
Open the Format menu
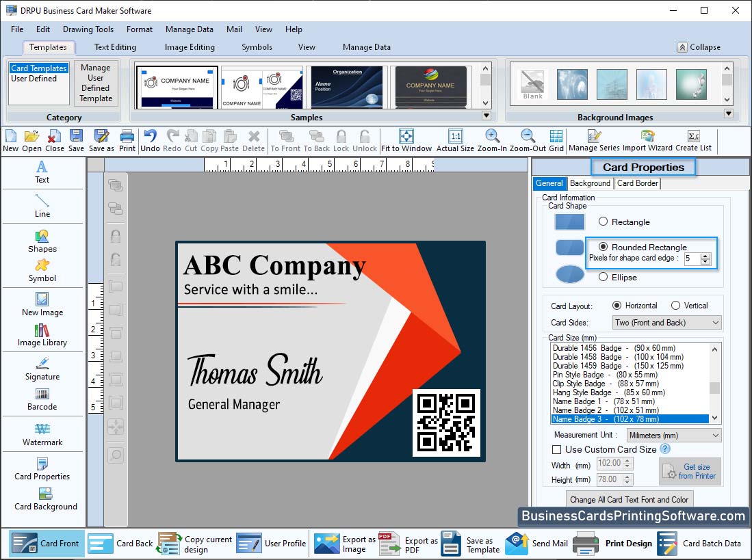pyautogui.click(x=140, y=29)
